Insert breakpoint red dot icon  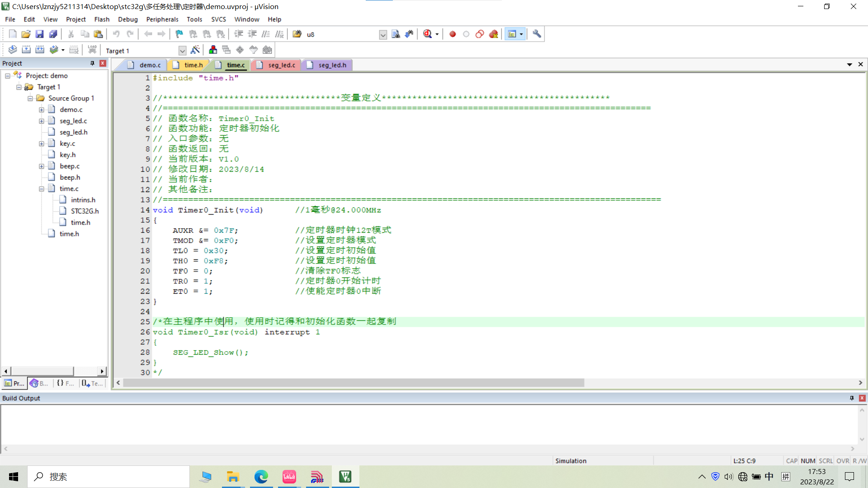453,34
